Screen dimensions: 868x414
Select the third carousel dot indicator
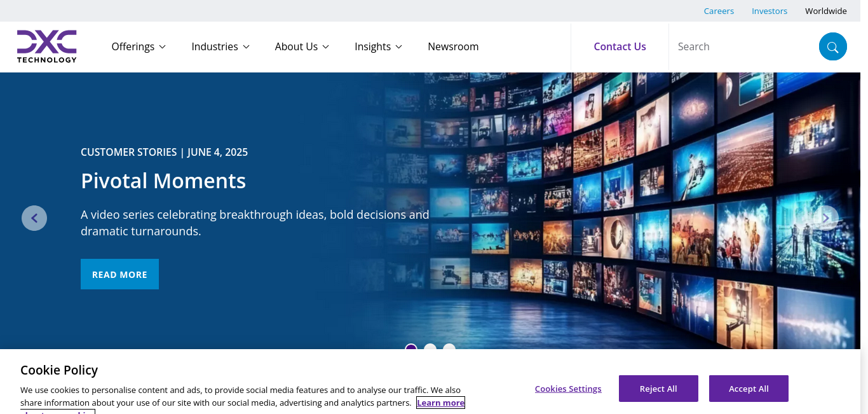[449, 347]
